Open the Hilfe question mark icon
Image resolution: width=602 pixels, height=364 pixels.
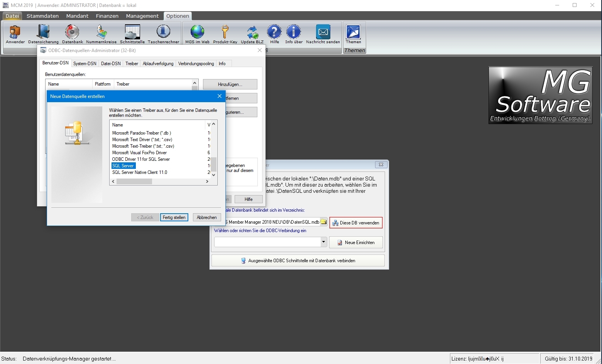click(x=274, y=34)
